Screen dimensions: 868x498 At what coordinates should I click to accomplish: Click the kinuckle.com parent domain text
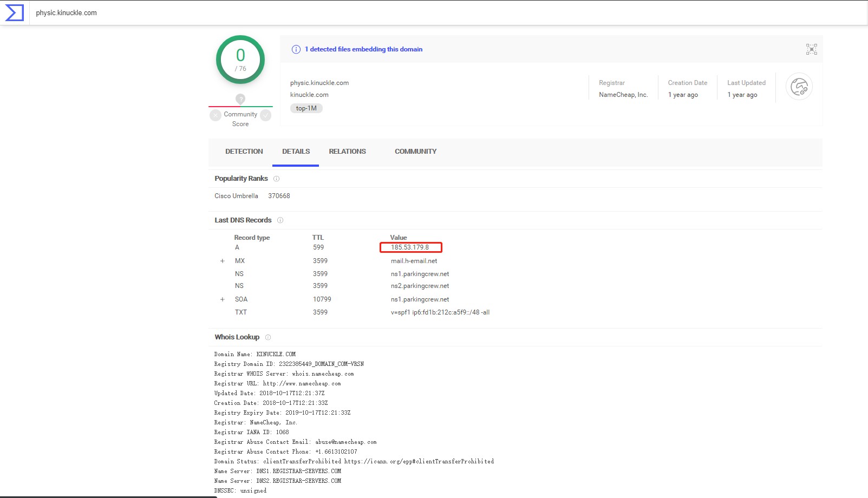[309, 95]
